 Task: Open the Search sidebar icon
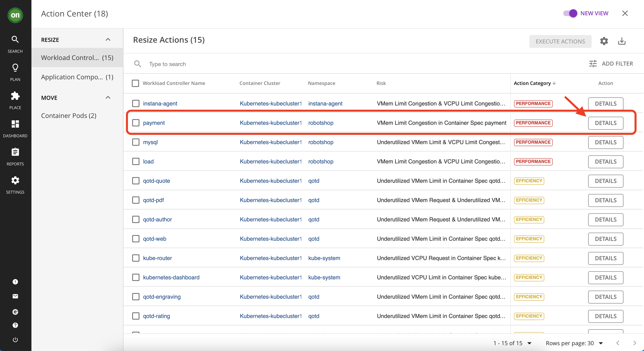point(15,39)
